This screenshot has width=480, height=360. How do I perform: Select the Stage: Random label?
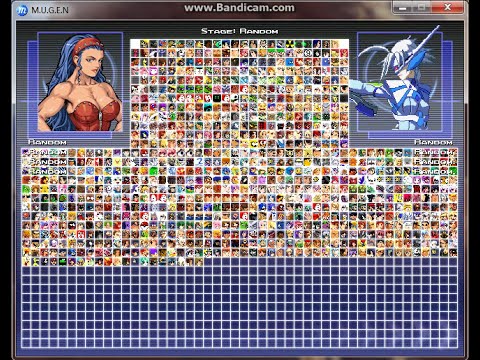[239, 31]
